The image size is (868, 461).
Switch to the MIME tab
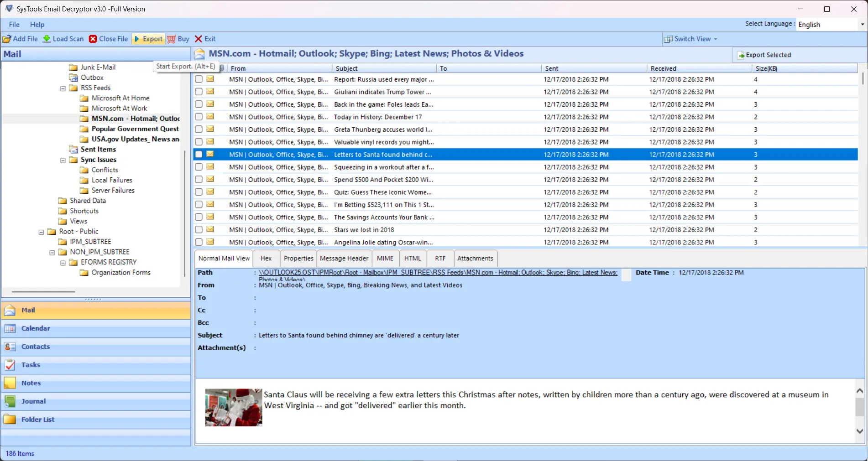(x=385, y=259)
